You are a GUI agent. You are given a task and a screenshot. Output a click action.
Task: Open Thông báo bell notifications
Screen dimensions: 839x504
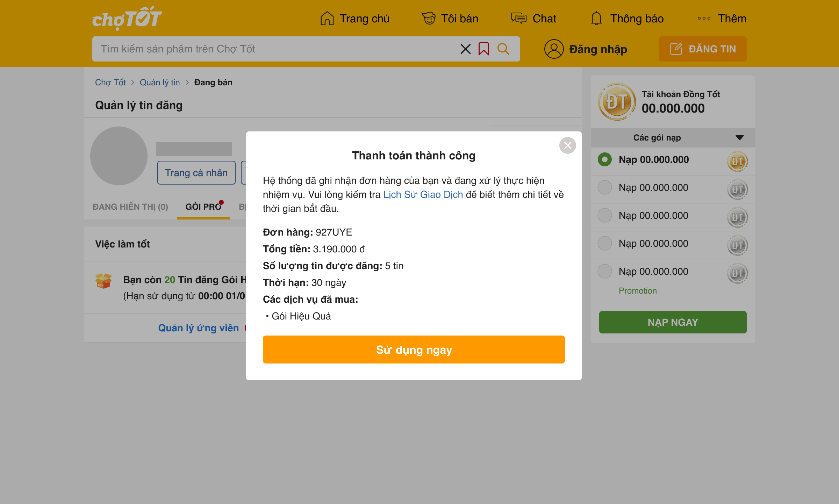click(x=596, y=19)
